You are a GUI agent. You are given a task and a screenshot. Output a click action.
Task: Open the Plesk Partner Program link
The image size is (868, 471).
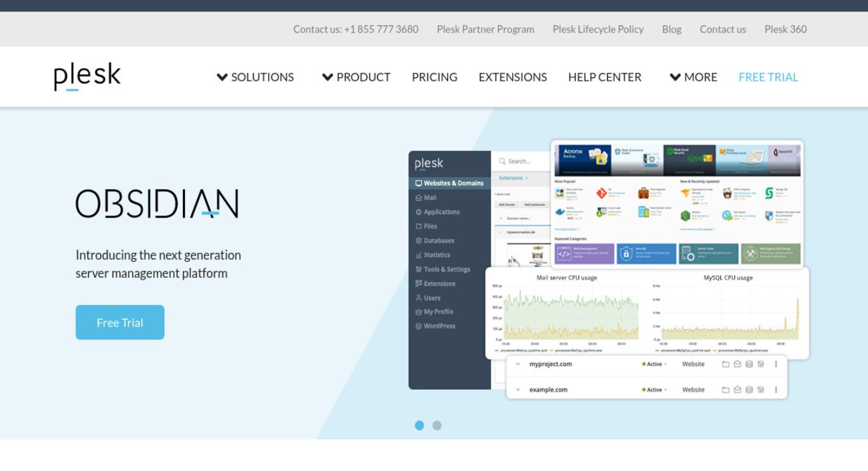485,29
